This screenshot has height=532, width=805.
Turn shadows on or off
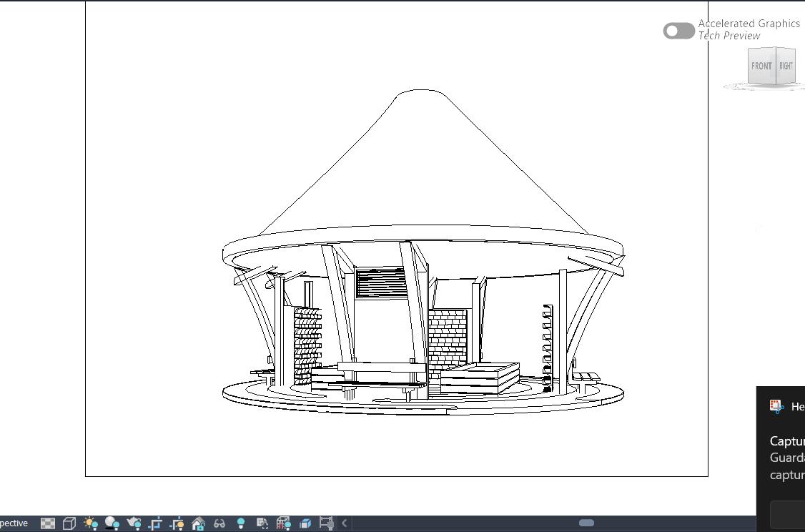pos(112,523)
